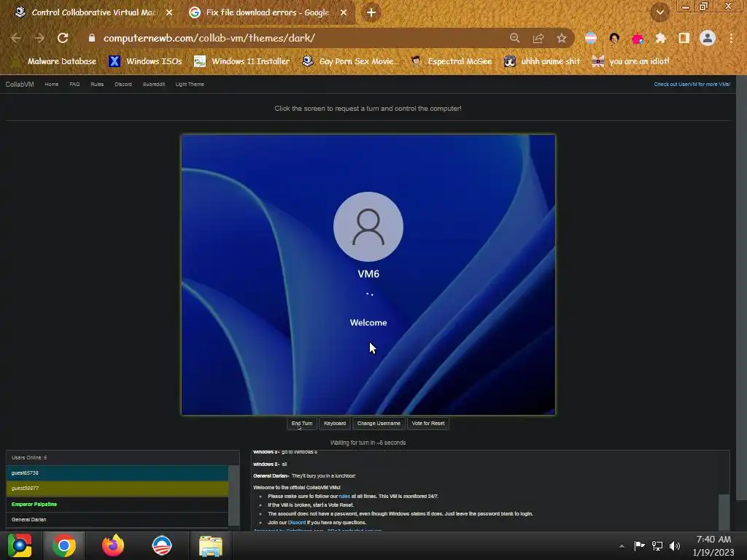Screen dimensions: 747x560
Task: Open Action Center flag tray icon
Action: coord(639,545)
